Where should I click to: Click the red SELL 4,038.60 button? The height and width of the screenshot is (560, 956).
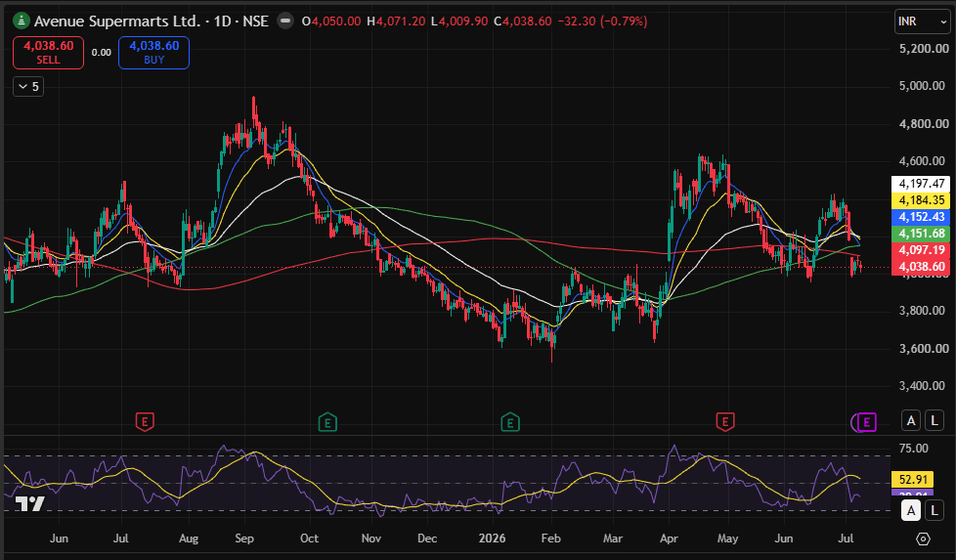click(48, 53)
